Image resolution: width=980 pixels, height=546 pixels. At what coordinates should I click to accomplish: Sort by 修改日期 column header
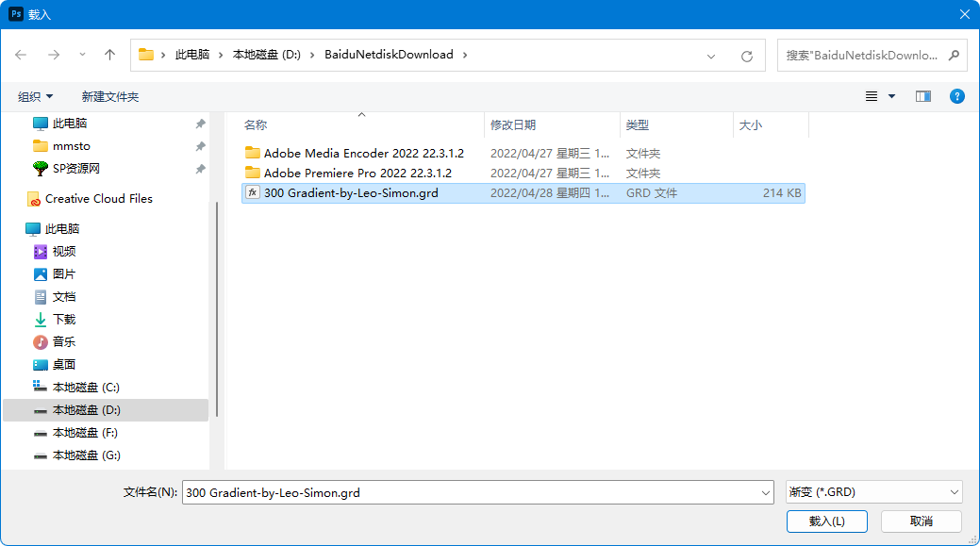point(512,124)
